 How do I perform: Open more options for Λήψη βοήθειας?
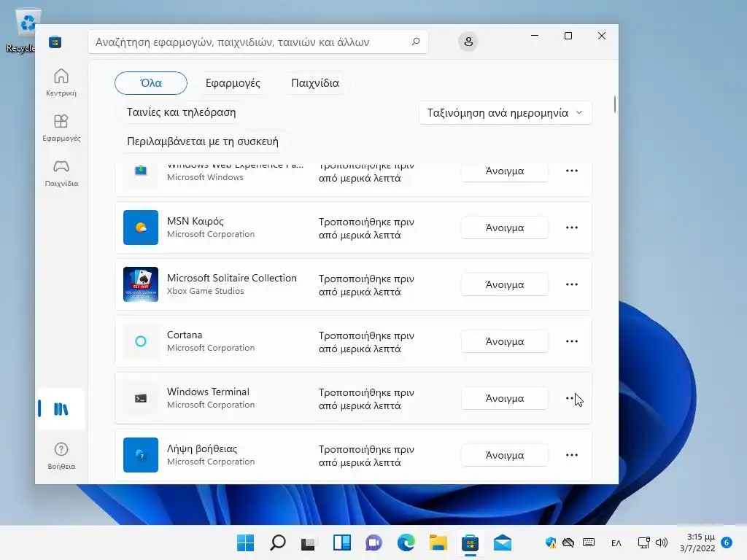pos(572,455)
